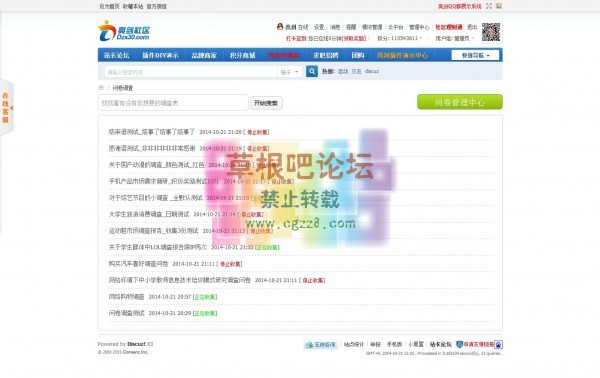Open the 帖子 search type dropdown
Image resolution: width=600 pixels, height=378 pixels.
pos(289,72)
